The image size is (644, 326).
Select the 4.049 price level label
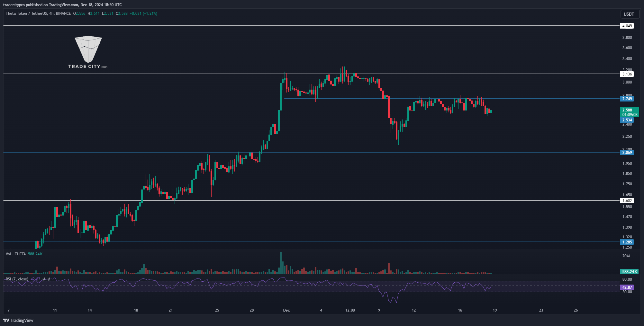click(x=627, y=26)
